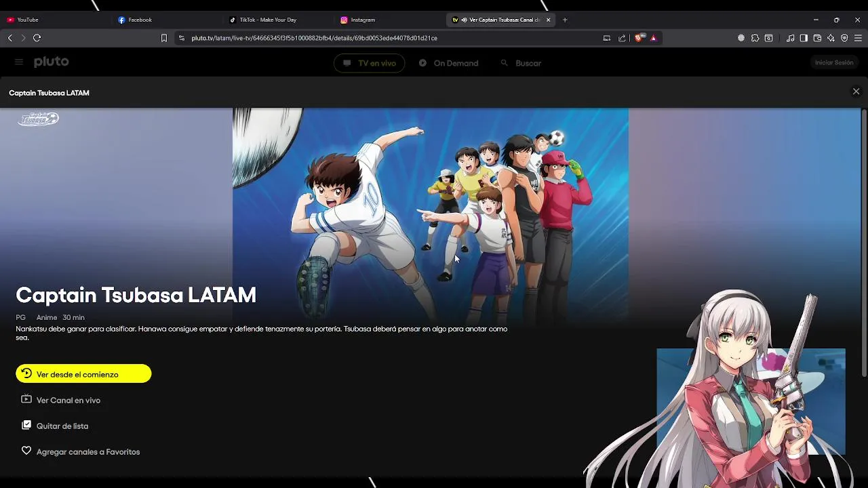Open the On Demand section
868x488 pixels.
point(448,63)
